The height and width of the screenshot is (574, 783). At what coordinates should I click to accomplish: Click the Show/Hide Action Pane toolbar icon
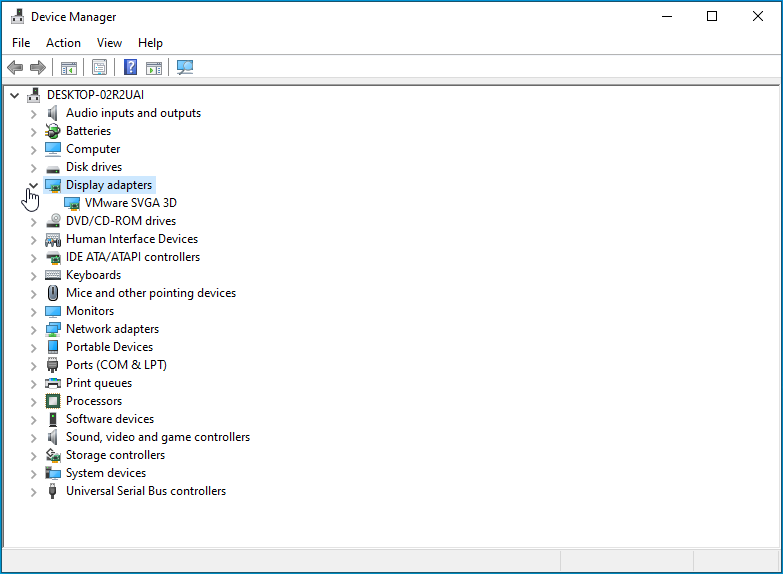pyautogui.click(x=154, y=68)
